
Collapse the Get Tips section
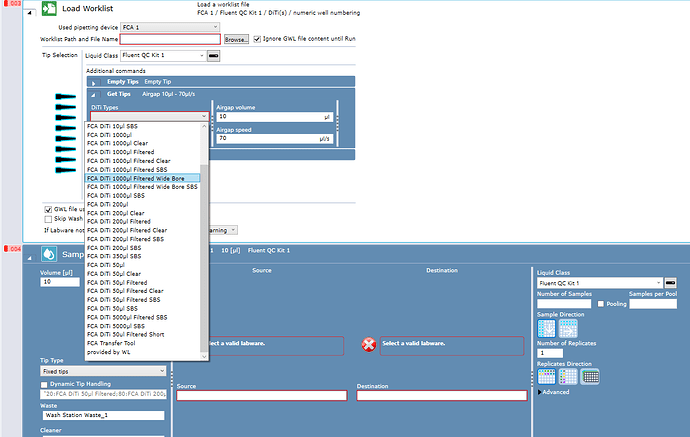coord(93,95)
